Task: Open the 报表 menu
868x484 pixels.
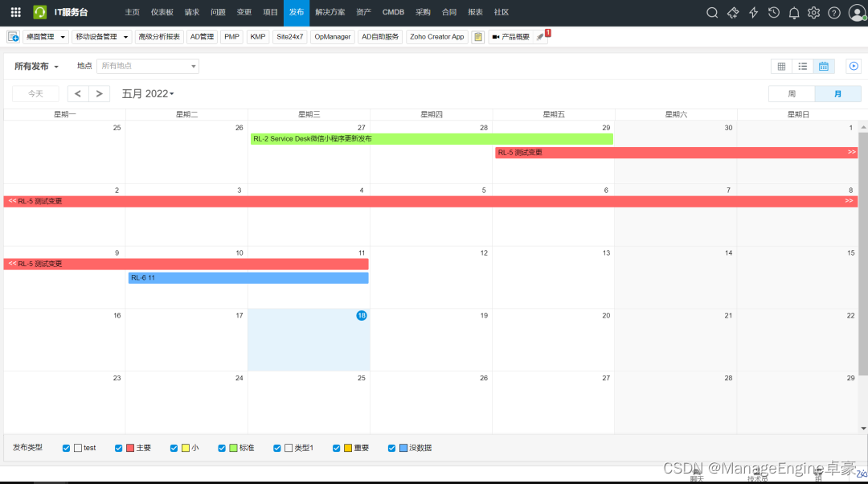Action: (x=475, y=12)
